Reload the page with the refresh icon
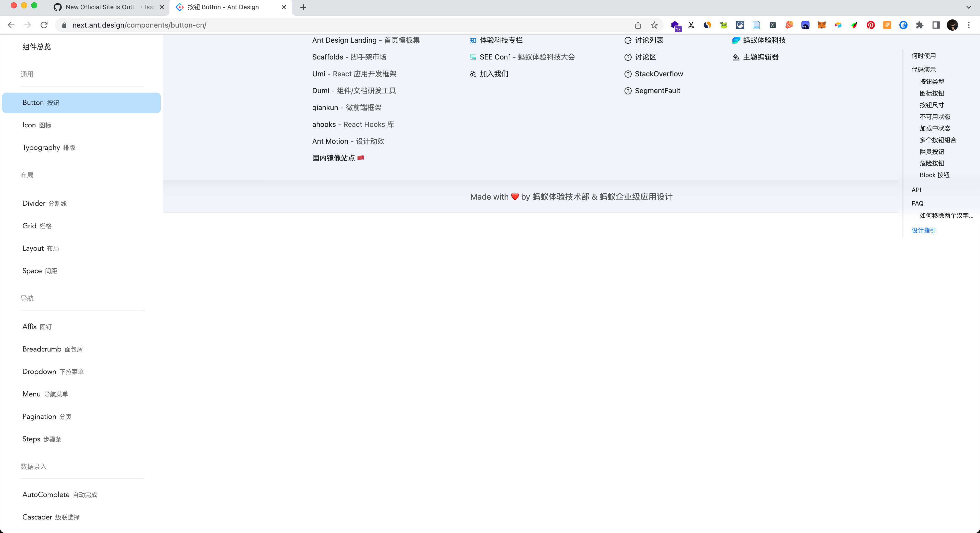Viewport: 980px width, 533px height. coord(44,25)
